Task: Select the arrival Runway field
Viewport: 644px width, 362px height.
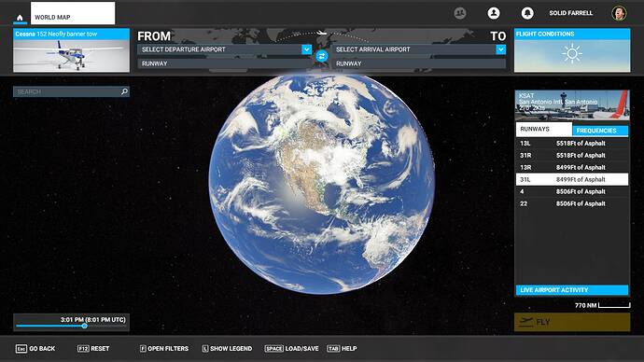Action: pyautogui.click(x=419, y=63)
